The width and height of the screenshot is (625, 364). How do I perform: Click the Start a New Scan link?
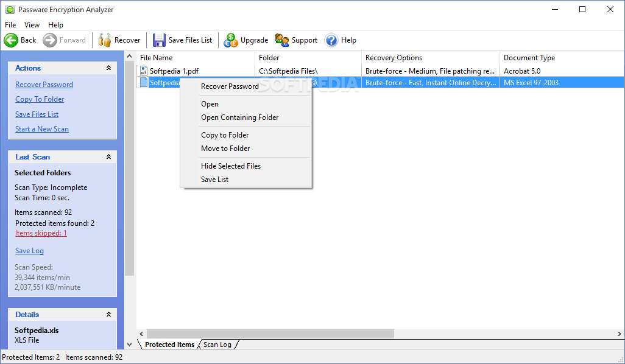coord(42,129)
